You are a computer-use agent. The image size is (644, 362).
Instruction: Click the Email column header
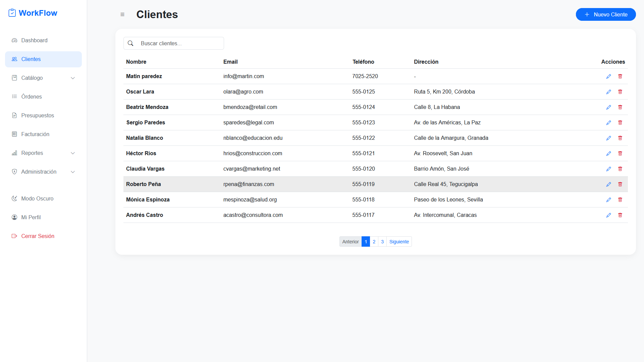230,62
